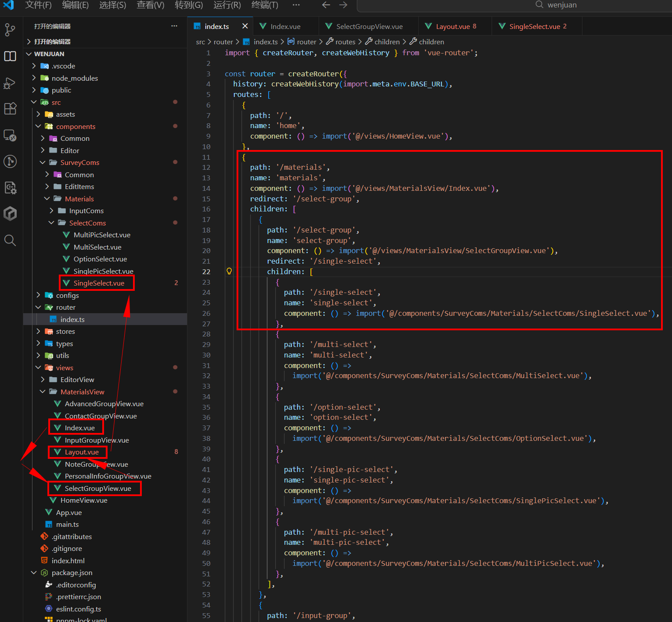The height and width of the screenshot is (622, 672).
Task: Open the hexagon cube icon in activity bar
Action: pos(10,214)
